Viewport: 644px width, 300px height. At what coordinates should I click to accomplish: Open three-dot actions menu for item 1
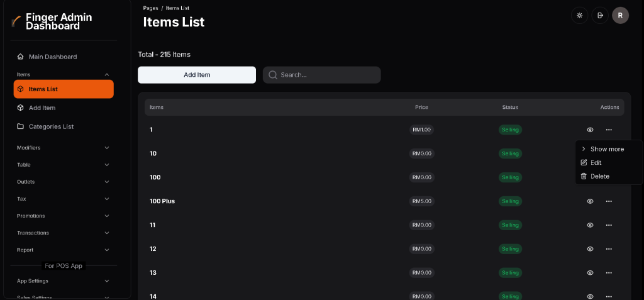point(609,130)
